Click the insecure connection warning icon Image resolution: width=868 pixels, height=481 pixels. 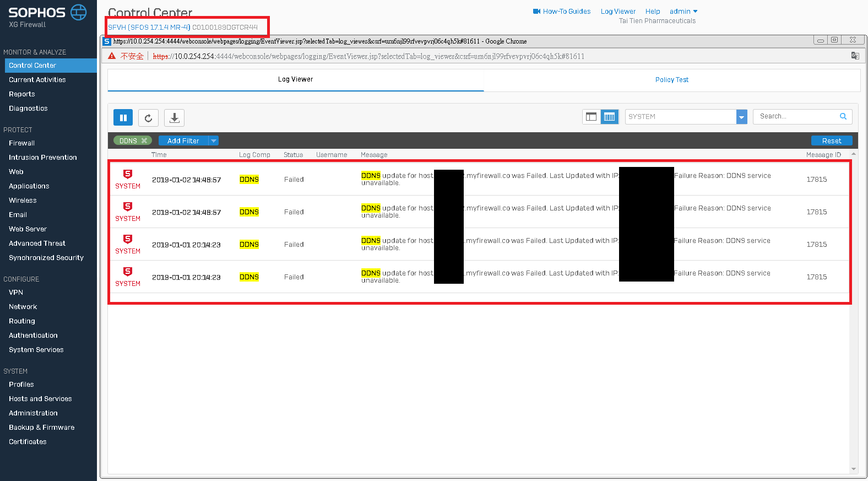point(112,56)
